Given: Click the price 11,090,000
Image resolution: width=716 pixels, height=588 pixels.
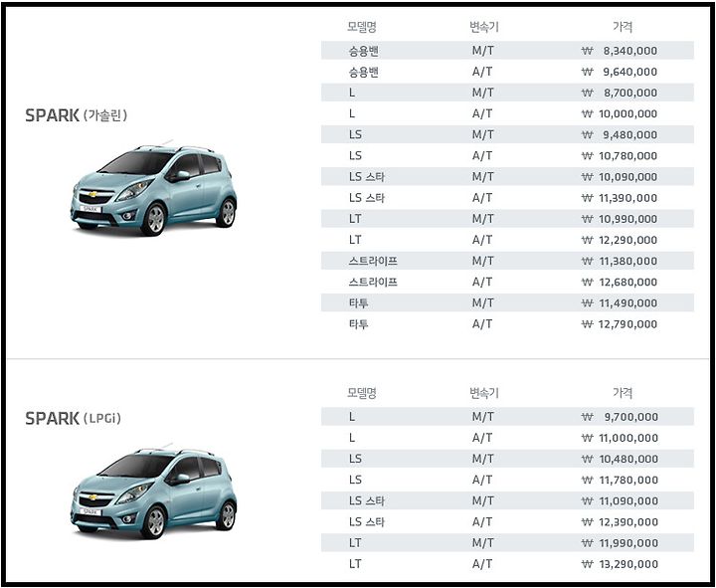Looking at the screenshot, I should pos(628,500).
